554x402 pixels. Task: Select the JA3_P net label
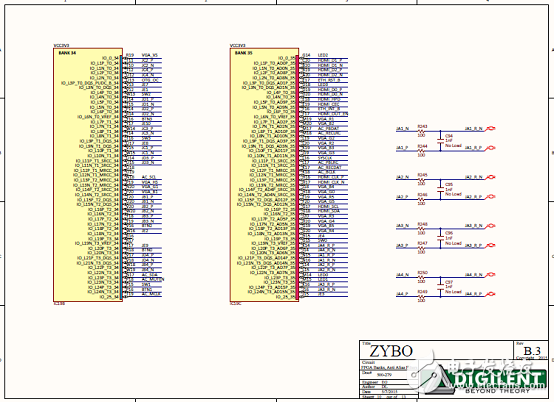click(x=402, y=246)
